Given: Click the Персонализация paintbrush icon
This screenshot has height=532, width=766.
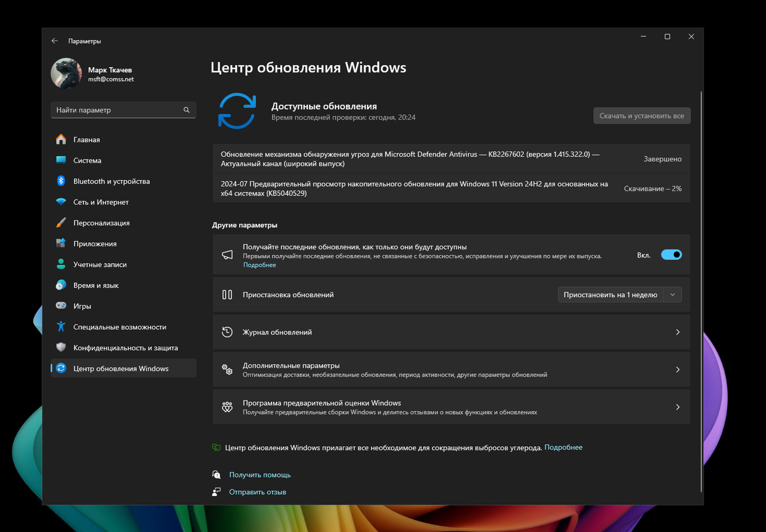Looking at the screenshot, I should [61, 223].
